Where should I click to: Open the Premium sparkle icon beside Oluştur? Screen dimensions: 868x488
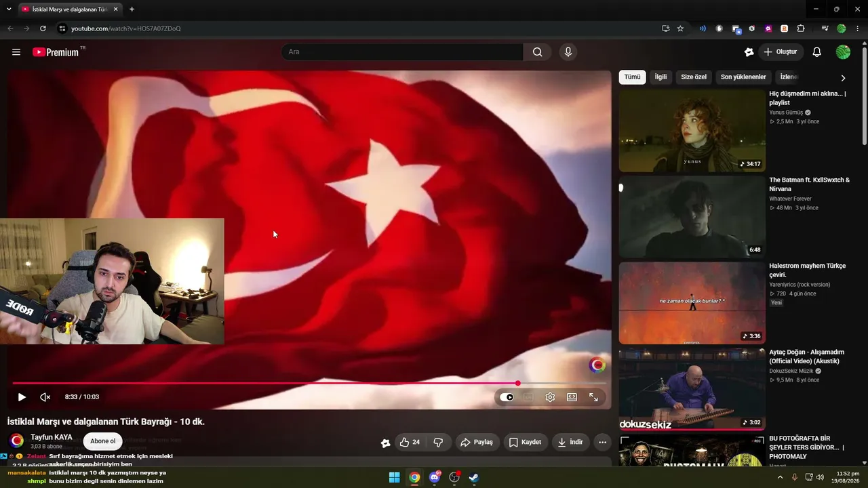(749, 52)
